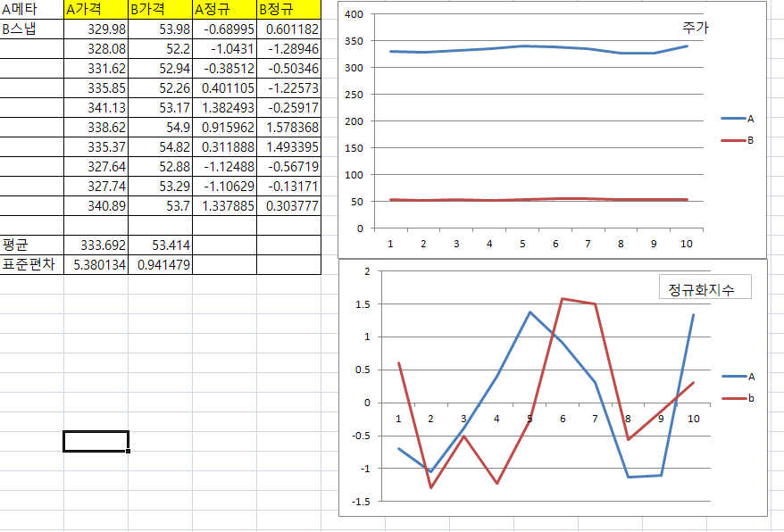Select cell with value -0.56719
The height and width of the screenshot is (532, 784).
[288, 167]
